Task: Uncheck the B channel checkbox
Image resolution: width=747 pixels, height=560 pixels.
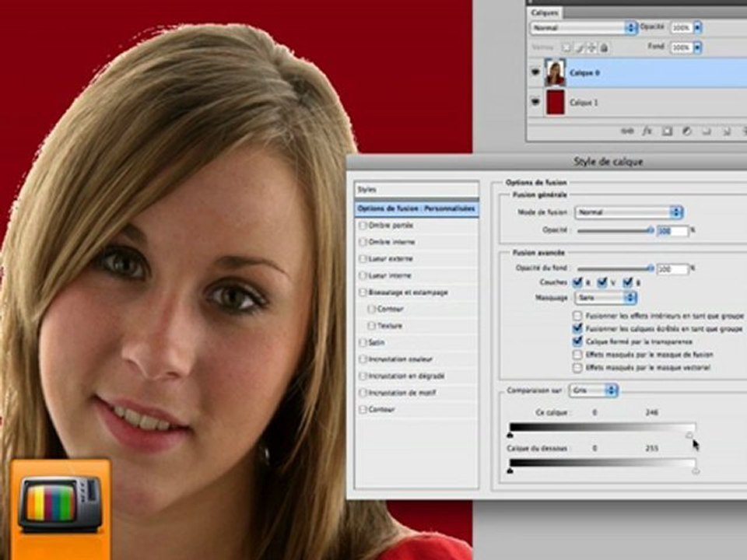Action: [627, 282]
